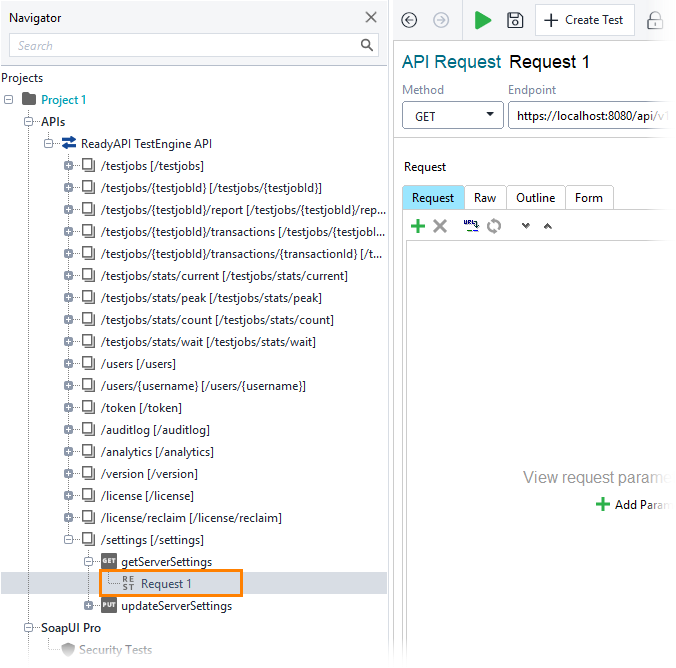Select the updateServerSettings method label
The image size is (676, 668).
click(x=176, y=606)
